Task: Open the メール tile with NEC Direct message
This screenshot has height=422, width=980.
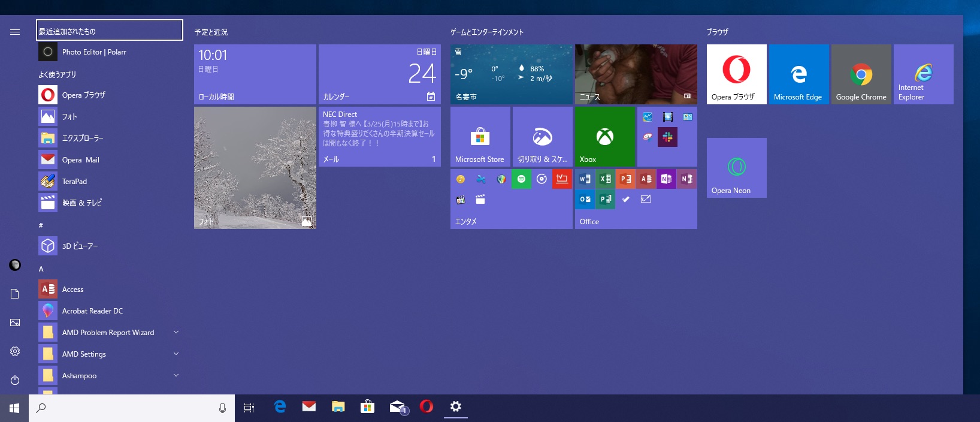Action: point(379,137)
